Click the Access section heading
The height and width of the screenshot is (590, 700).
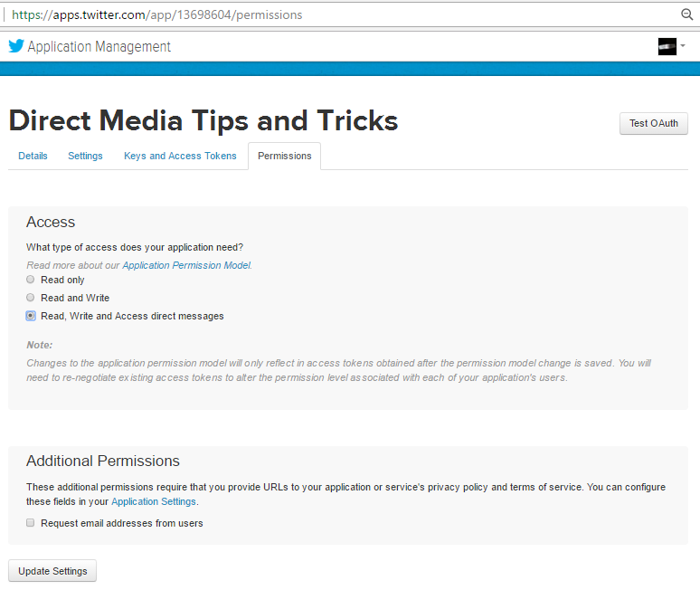[51, 222]
